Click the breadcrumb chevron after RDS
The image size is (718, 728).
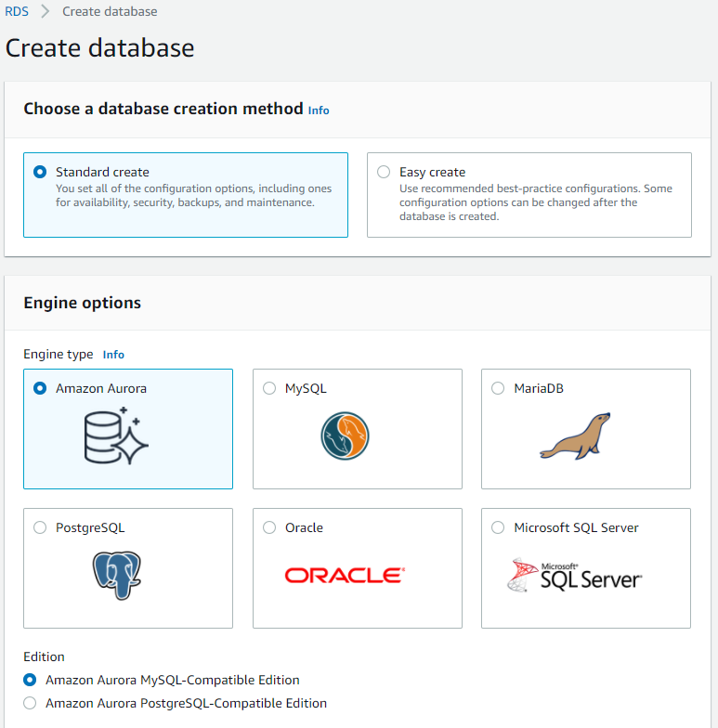45,11
